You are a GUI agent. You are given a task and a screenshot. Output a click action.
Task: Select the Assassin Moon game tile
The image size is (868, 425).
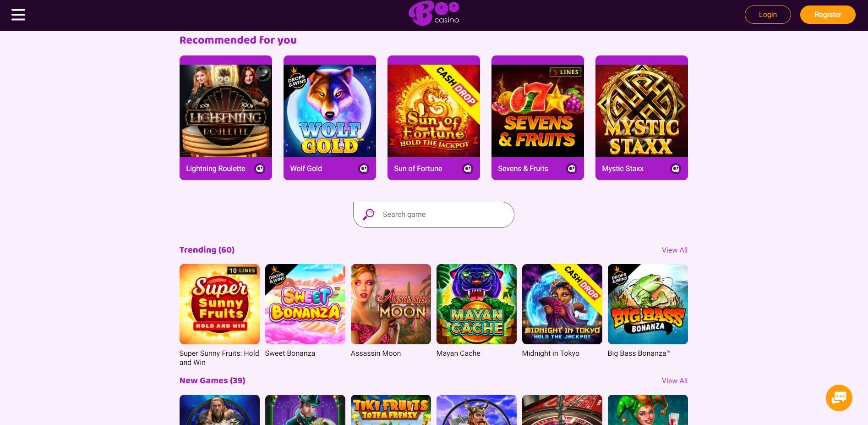point(391,304)
